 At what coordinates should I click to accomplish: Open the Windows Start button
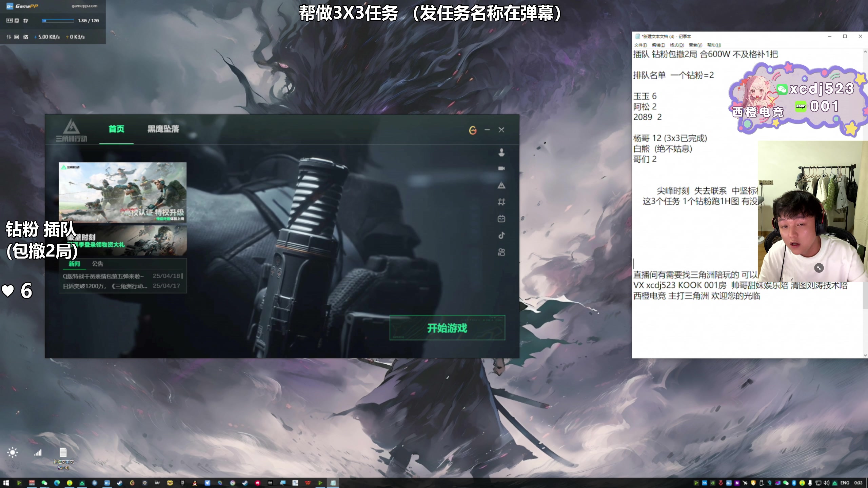6,483
